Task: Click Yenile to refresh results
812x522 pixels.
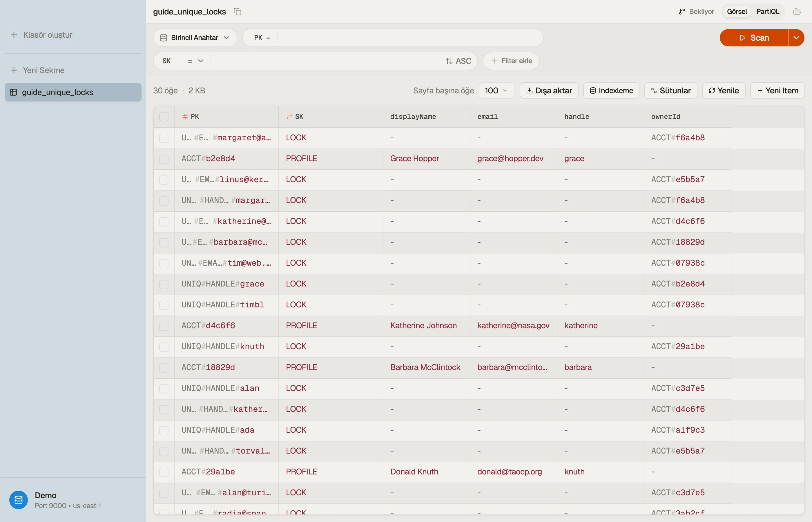Action: [x=724, y=90]
